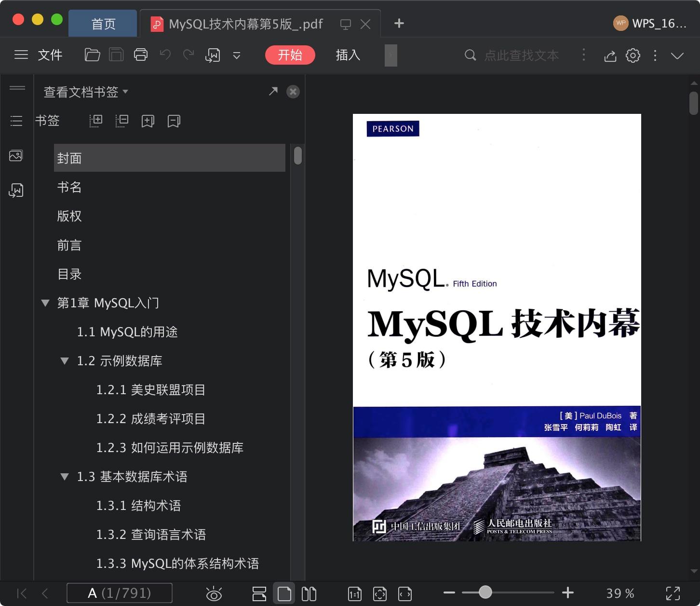Image resolution: width=700 pixels, height=606 pixels.
Task: Click the convert document icon in the sidebar
Action: coord(16,191)
